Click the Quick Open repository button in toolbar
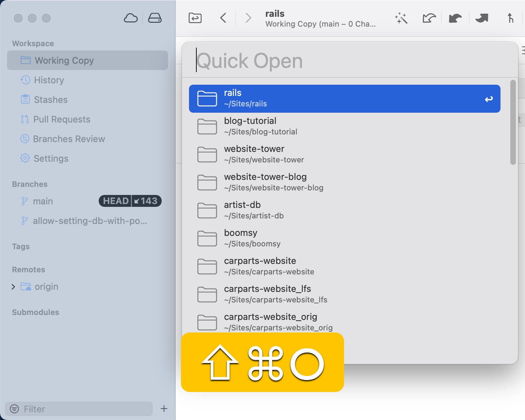This screenshot has width=525, height=420. click(x=195, y=18)
